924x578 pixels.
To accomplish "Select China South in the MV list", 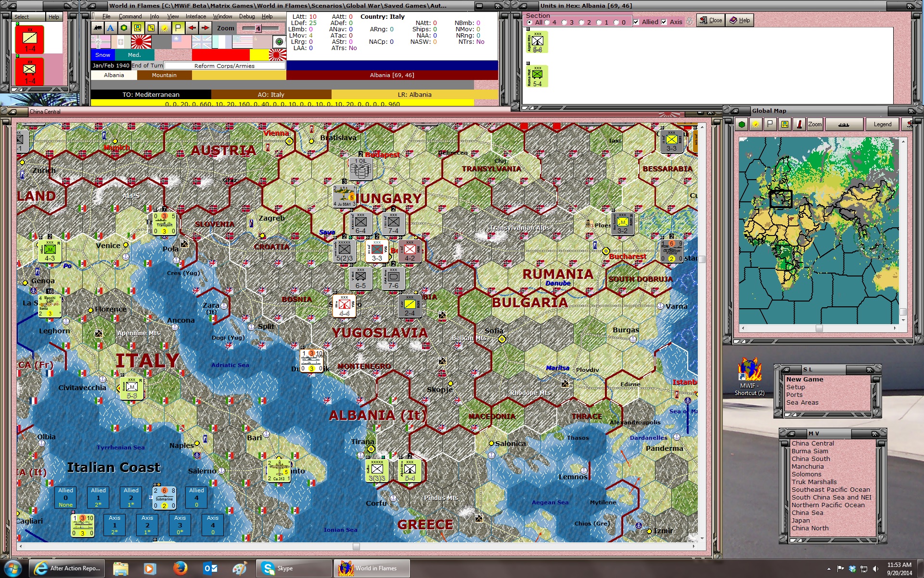I will (810, 459).
